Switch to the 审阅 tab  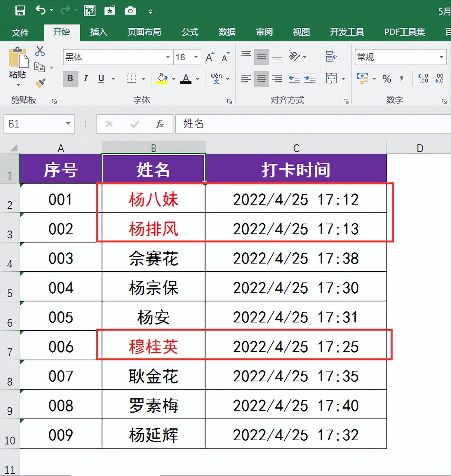(264, 32)
